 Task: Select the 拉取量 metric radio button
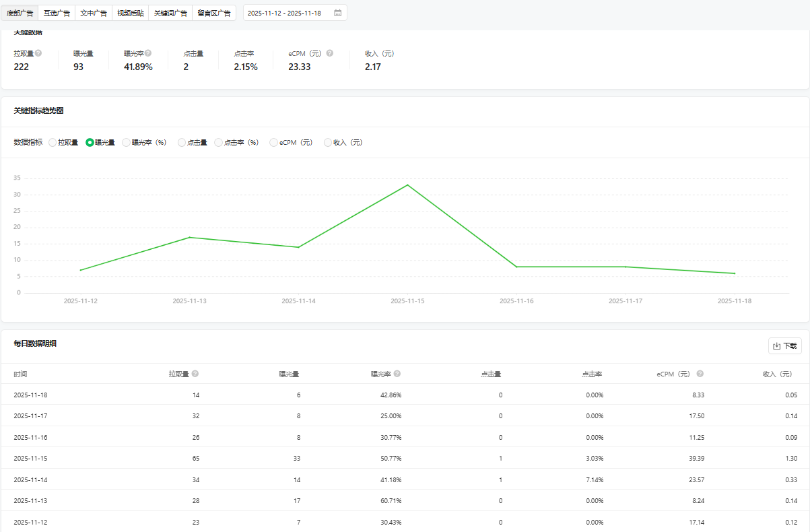(x=53, y=143)
